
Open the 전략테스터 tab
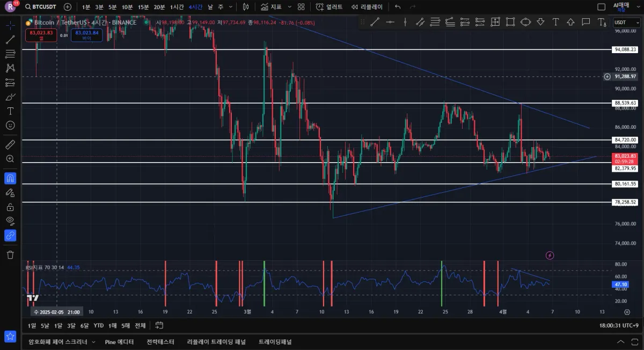(x=160, y=341)
